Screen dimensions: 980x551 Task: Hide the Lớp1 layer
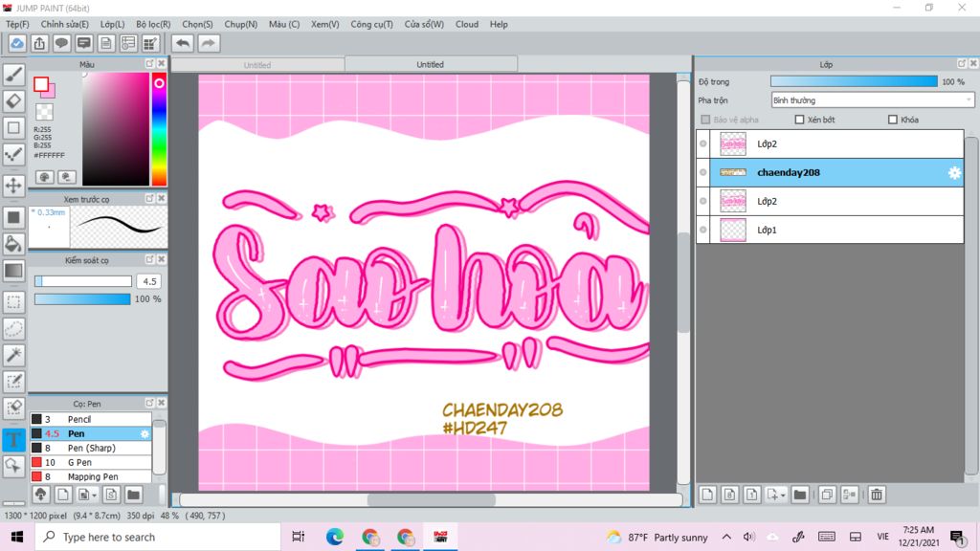(x=703, y=230)
